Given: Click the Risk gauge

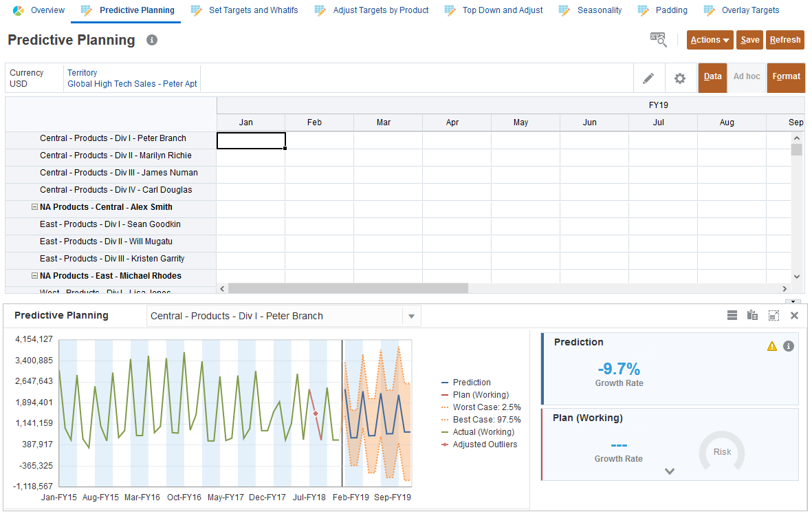Looking at the screenshot, I should point(722,452).
